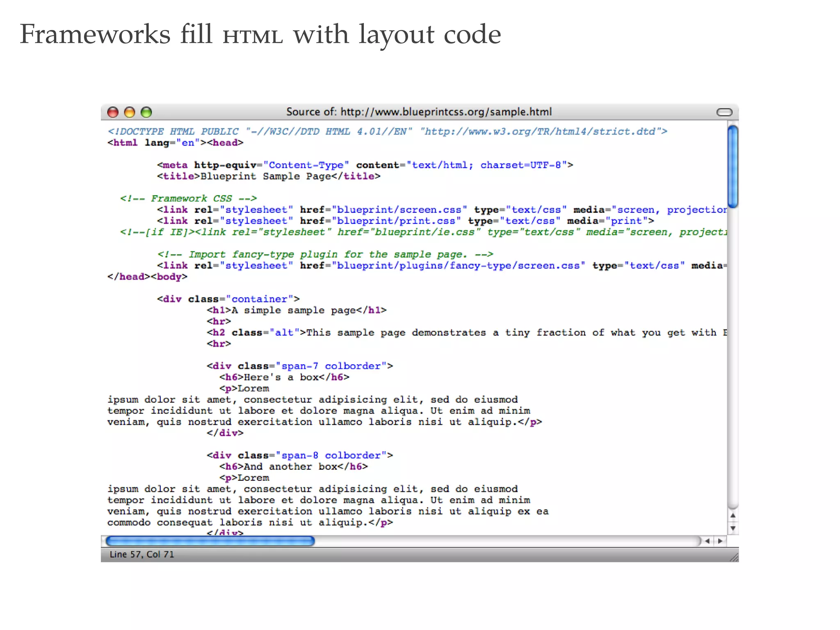Click the 'blueprint/print.css' href value

click(396, 221)
